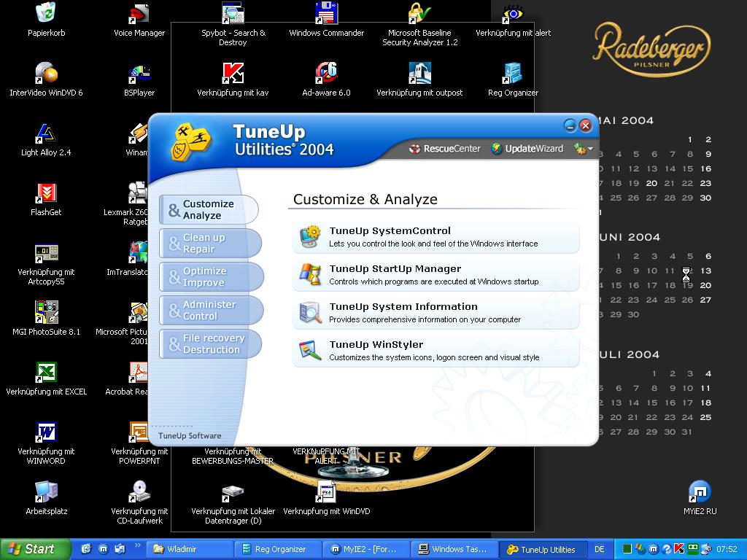Expand Quick Launch chevron in taskbar
Image resolution: width=747 pixels, height=560 pixels.
pyautogui.click(x=138, y=545)
